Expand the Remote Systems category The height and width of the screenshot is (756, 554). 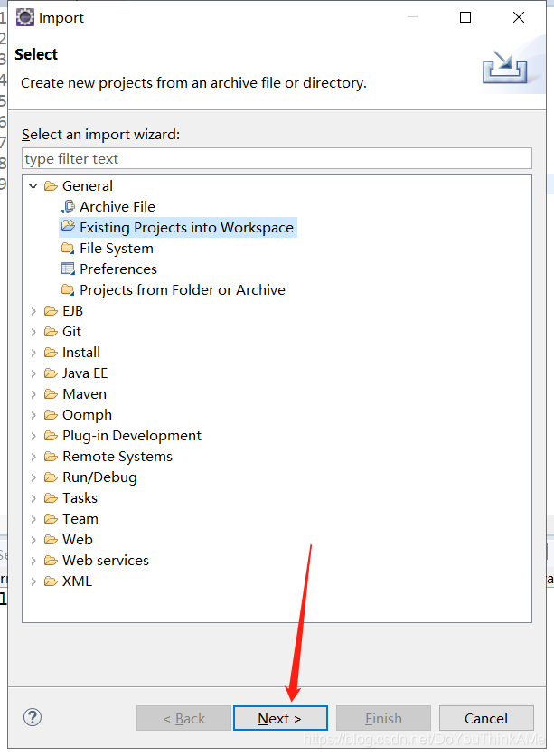(x=33, y=457)
